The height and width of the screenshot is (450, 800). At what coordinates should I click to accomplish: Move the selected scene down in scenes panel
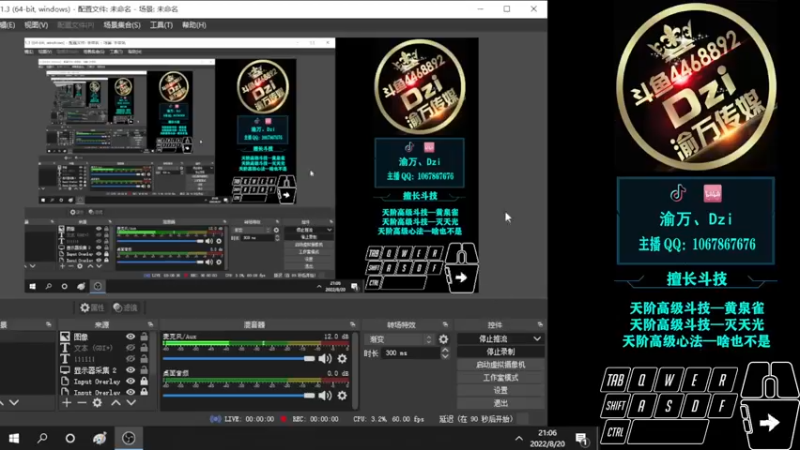point(14,403)
